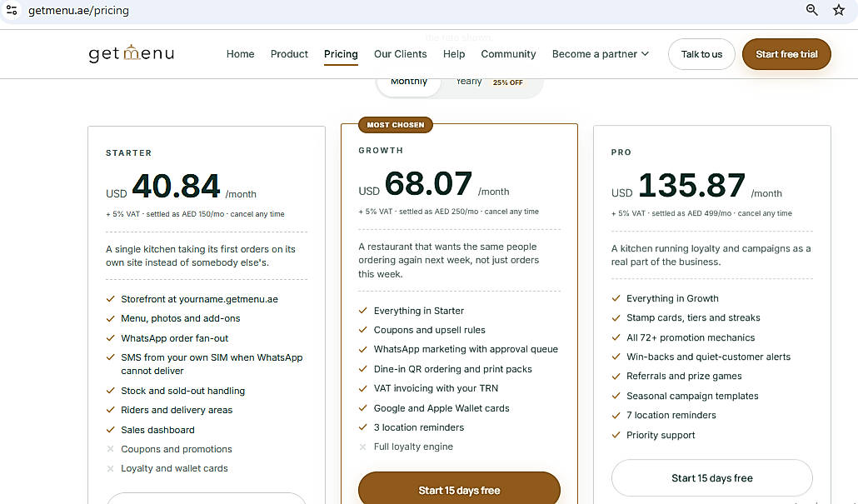
Task: Click 'WhatsApp marketing with approval queue' text
Action: [466, 349]
